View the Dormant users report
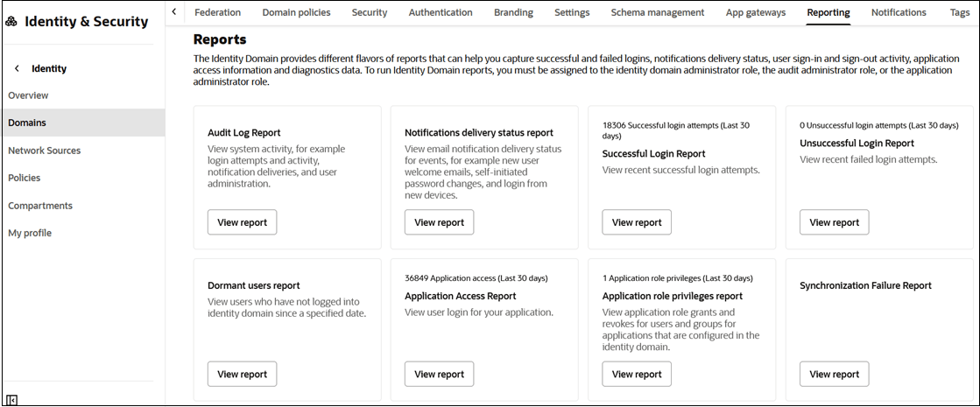 [x=242, y=374]
